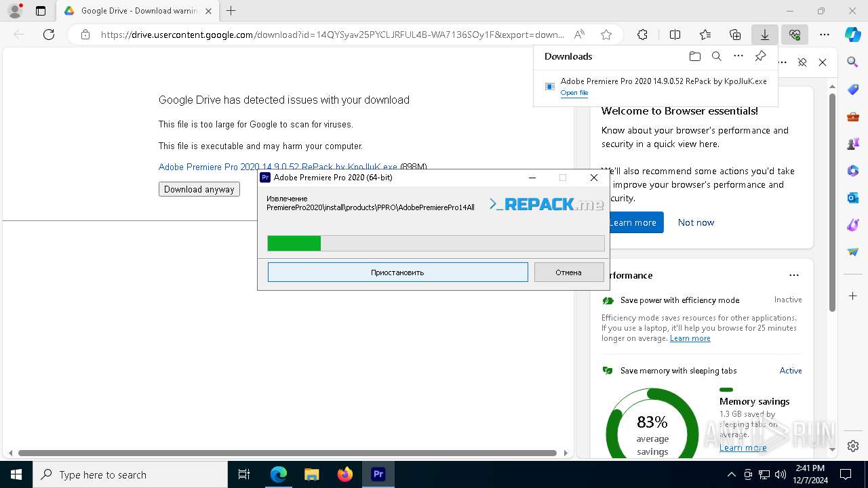This screenshot has height=488, width=868.
Task: Click the Active sleeping tabs status
Action: (x=791, y=371)
